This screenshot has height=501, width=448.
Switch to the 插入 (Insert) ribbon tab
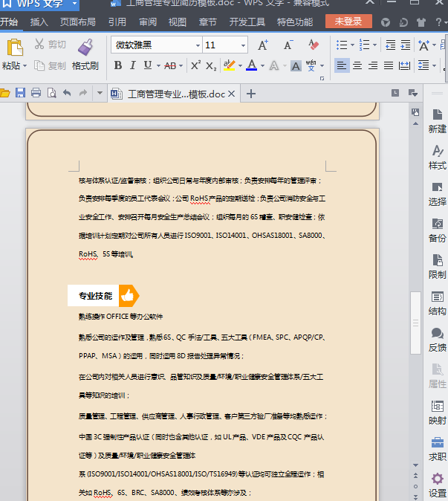[x=39, y=22]
